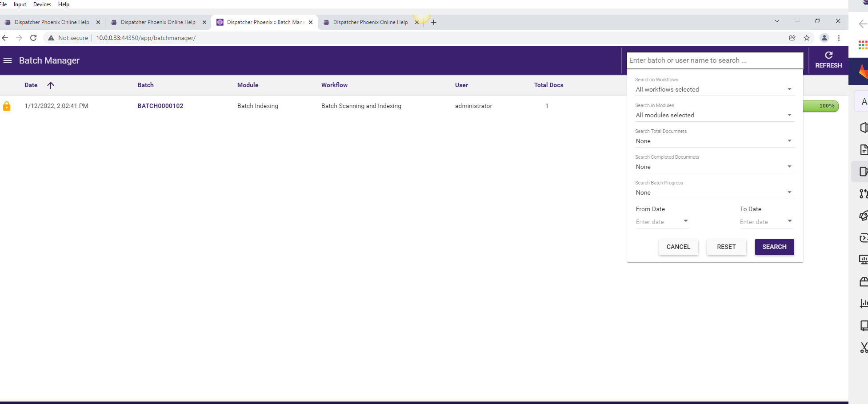868x404 pixels.
Task: Click the merge-request icon in right sidebar
Action: 864,194
